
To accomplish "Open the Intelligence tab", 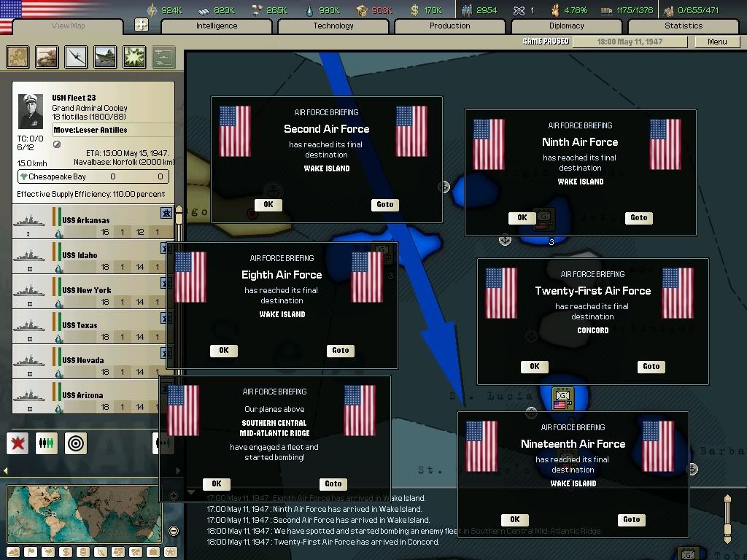I will (x=217, y=26).
